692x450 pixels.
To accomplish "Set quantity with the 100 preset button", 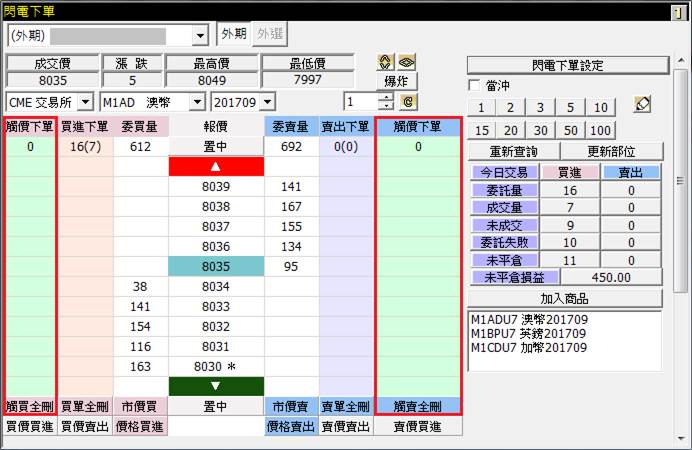I will coord(601,131).
